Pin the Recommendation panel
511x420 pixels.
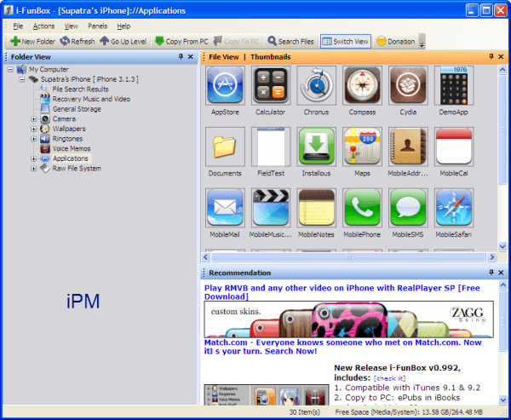(x=491, y=273)
